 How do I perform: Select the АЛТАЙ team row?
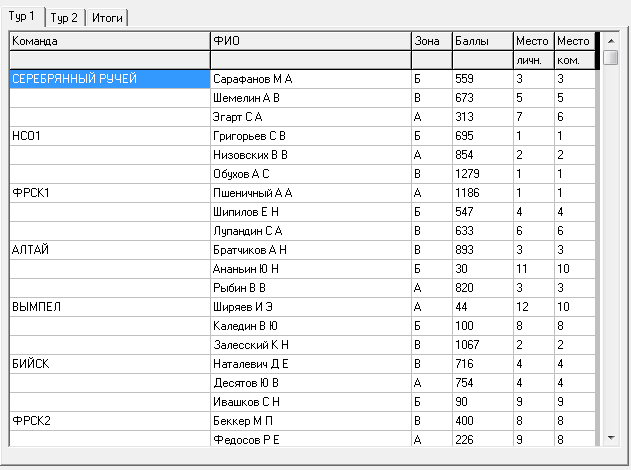(x=302, y=250)
